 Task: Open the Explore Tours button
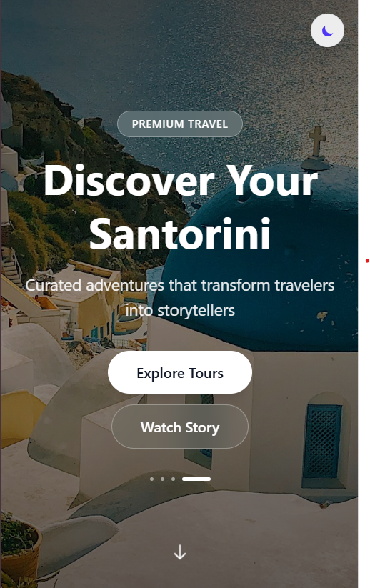[x=180, y=372]
